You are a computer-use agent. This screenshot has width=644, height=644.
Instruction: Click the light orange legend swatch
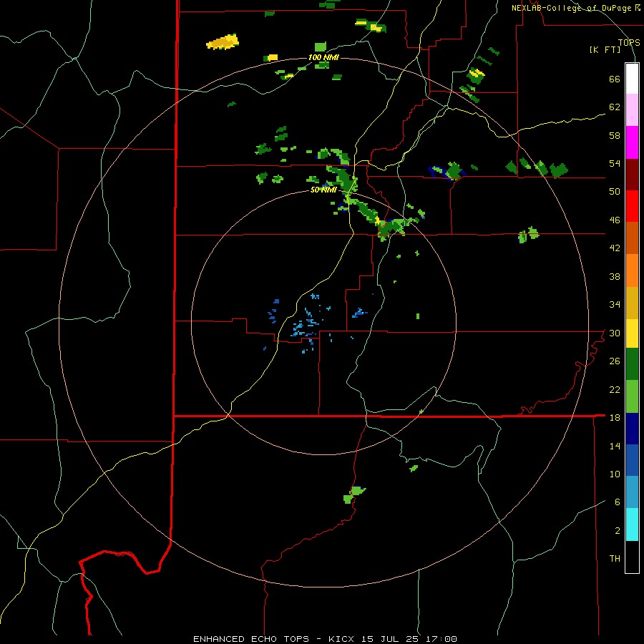632,270
